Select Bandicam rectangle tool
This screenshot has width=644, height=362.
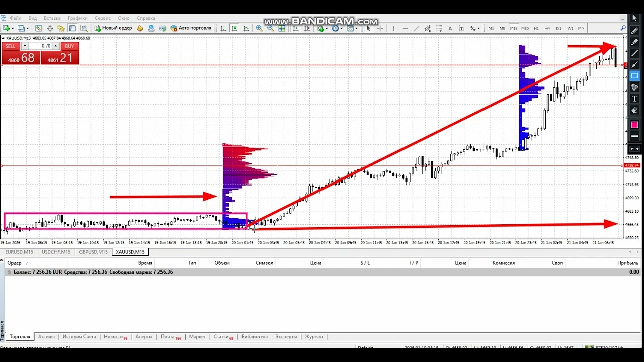pos(634,76)
